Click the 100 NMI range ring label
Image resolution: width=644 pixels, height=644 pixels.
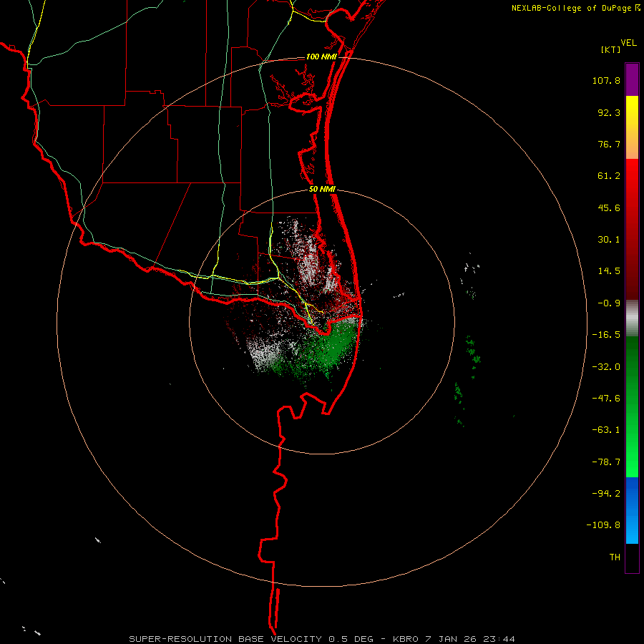coord(321,57)
